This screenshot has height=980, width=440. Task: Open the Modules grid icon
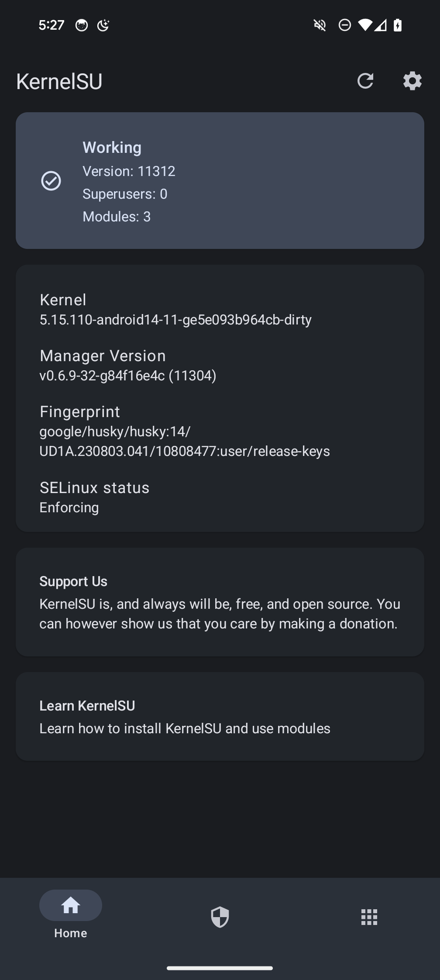[x=369, y=917]
